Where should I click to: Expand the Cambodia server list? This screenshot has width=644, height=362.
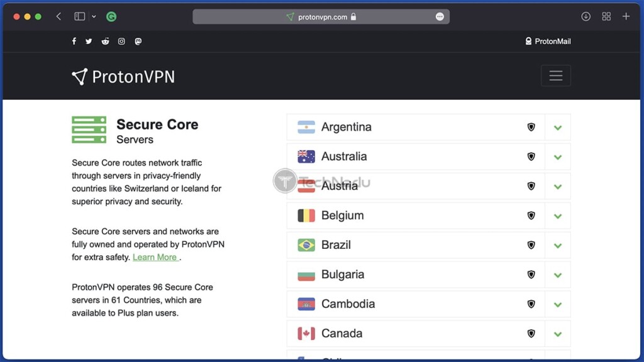click(558, 305)
